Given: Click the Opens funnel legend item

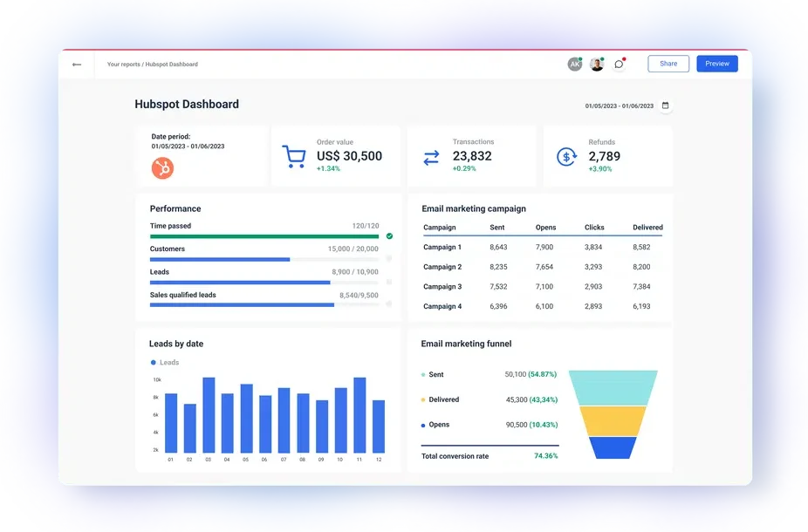Looking at the screenshot, I should pos(435,425).
